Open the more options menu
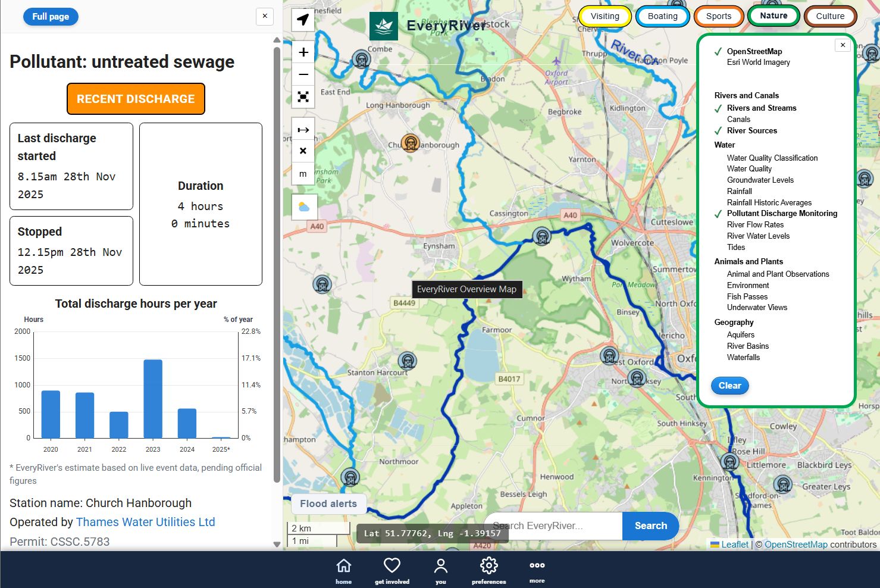880x588 pixels. click(x=537, y=570)
